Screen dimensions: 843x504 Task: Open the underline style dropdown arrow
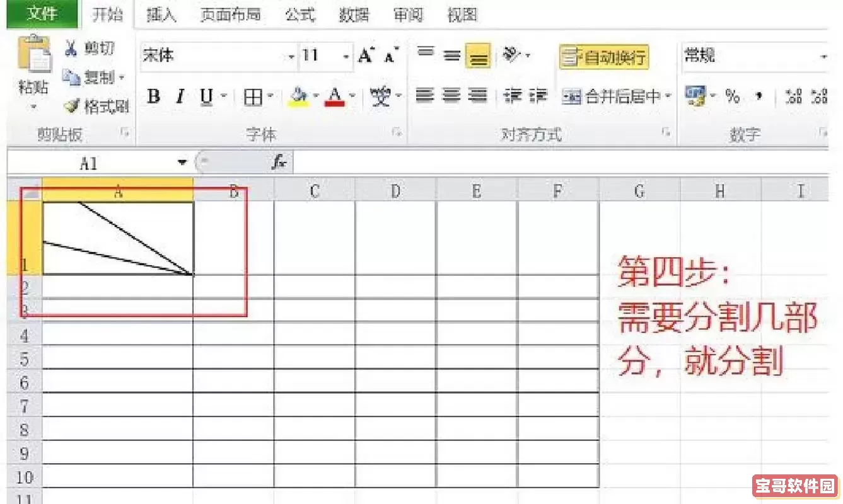(x=223, y=96)
